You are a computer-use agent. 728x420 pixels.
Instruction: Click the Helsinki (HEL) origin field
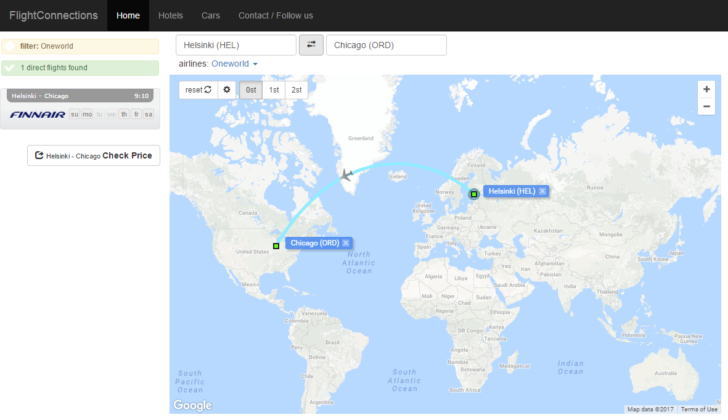pos(236,45)
